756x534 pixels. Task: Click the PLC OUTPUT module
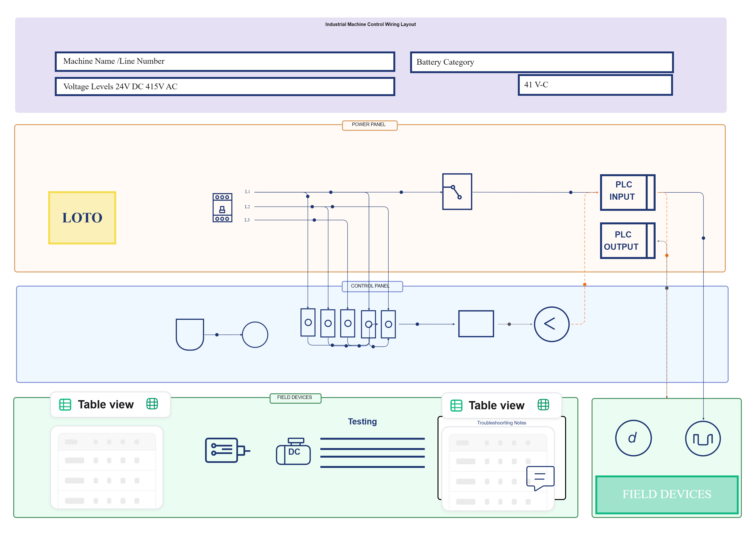[627, 241]
